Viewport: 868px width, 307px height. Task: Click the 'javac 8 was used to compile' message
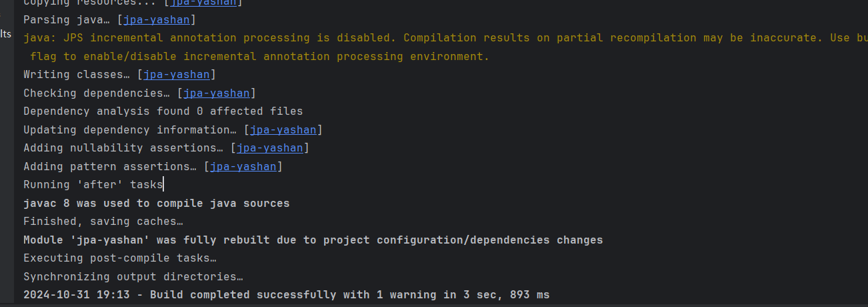156,203
